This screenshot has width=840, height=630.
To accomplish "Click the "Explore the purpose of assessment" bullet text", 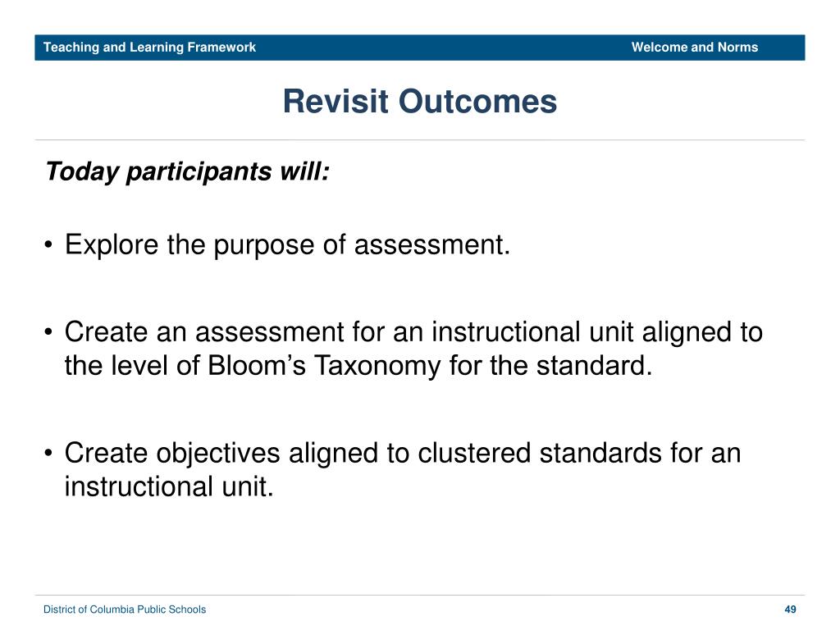I will coord(288,245).
